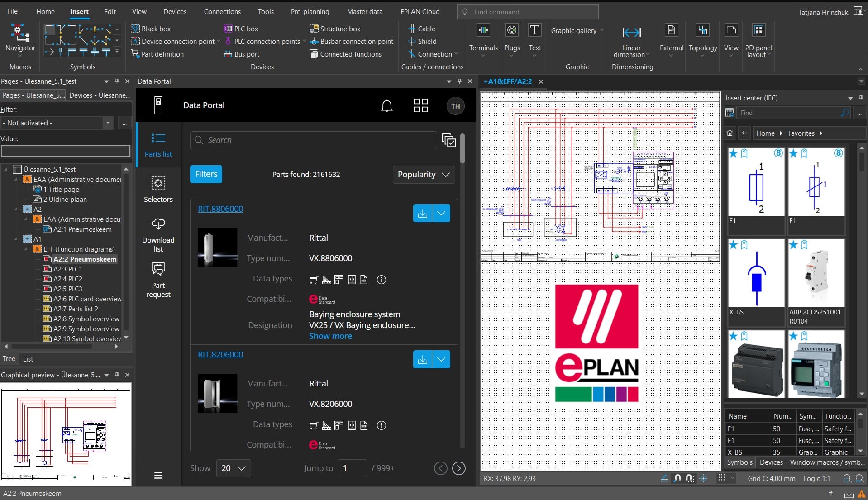Expand Device connection point options
The image size is (868, 500).
pyautogui.click(x=218, y=41)
